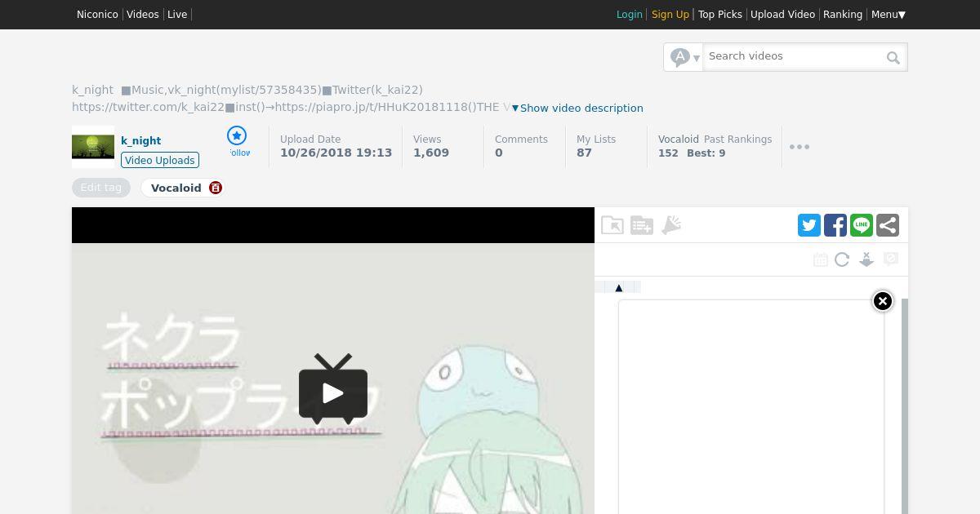Viewport: 980px width, 514px height.
Task: Open k_night's avatar thumbnail
Action: click(93, 147)
